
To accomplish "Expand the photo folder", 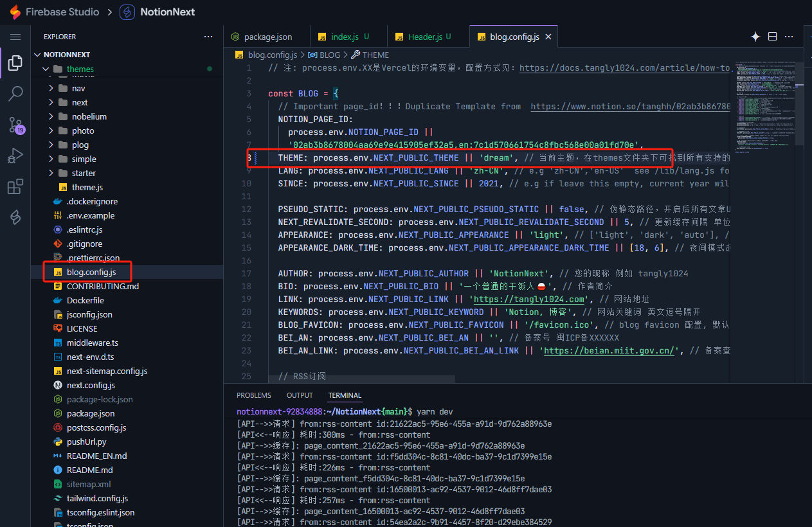I will [x=51, y=130].
